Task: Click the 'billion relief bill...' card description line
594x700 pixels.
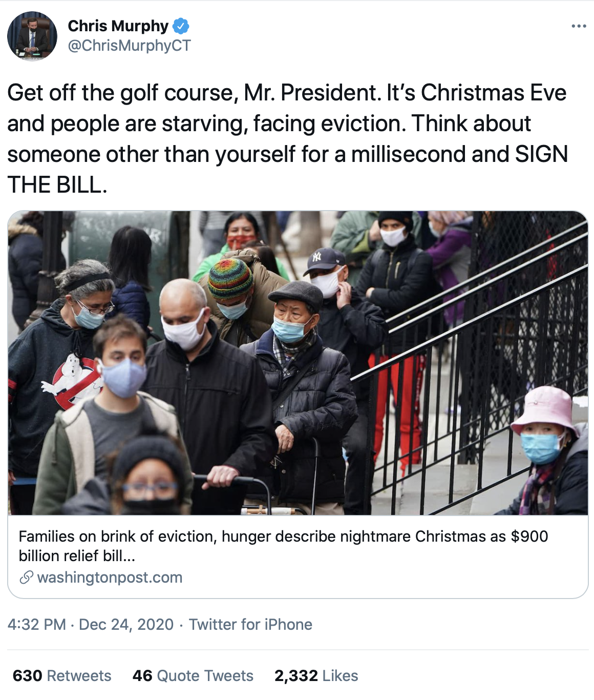Action: [x=77, y=556]
